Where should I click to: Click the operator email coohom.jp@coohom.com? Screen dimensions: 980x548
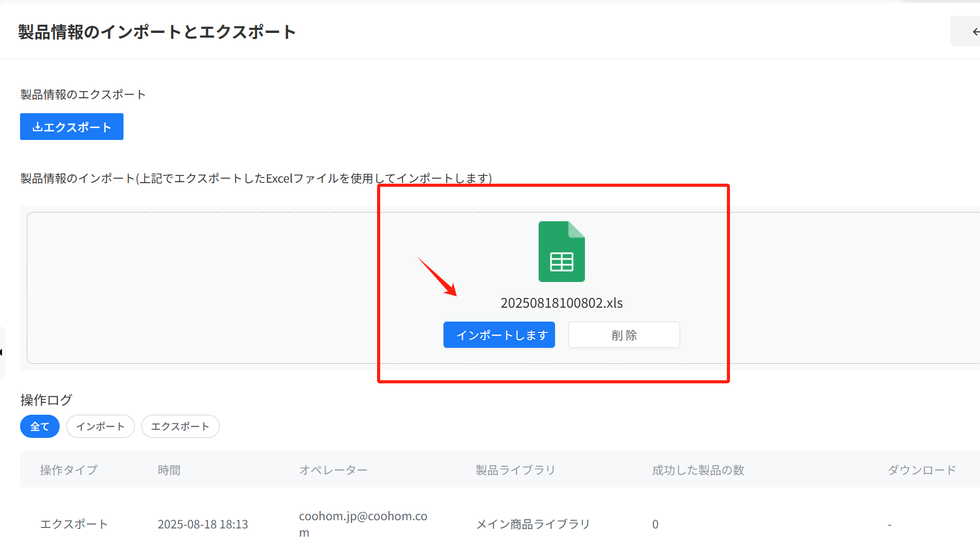[363, 524]
